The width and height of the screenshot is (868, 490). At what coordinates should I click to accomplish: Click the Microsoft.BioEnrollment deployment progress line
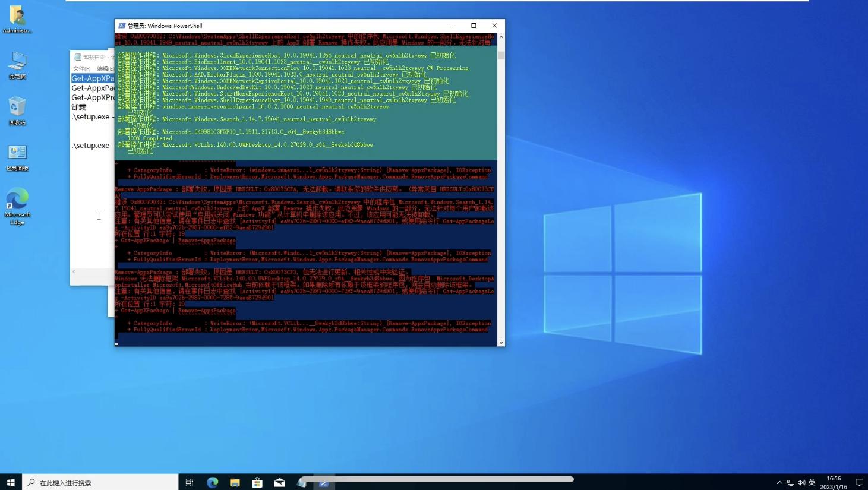point(253,62)
